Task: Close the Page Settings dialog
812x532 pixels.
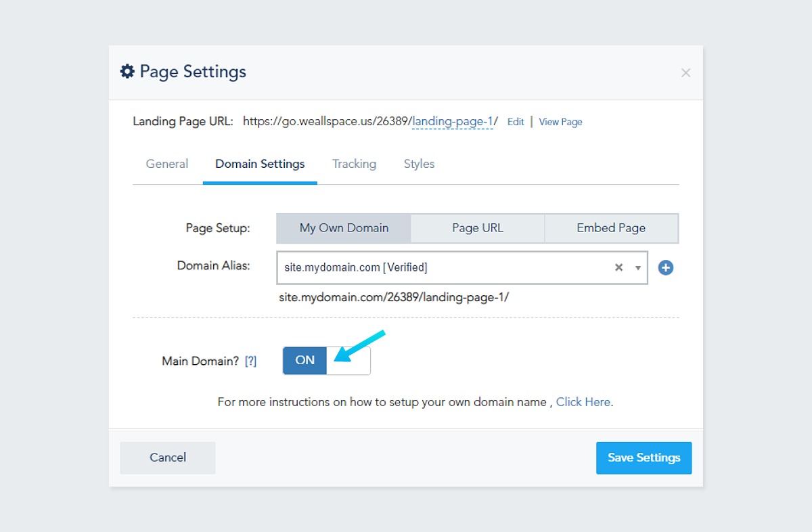Action: (685, 72)
